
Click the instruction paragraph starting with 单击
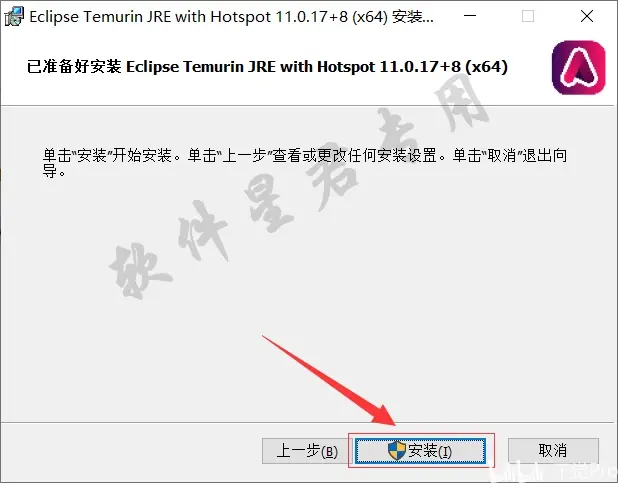pyautogui.click(x=305, y=163)
